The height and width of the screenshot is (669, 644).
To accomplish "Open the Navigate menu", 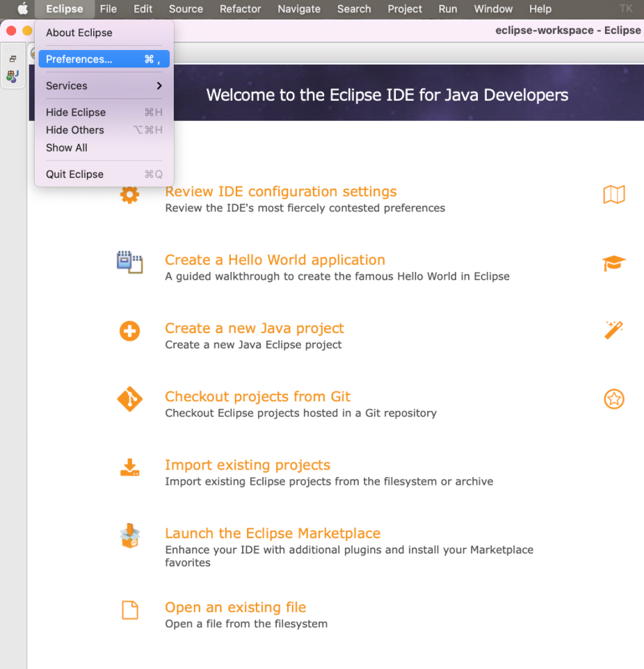I will (299, 9).
